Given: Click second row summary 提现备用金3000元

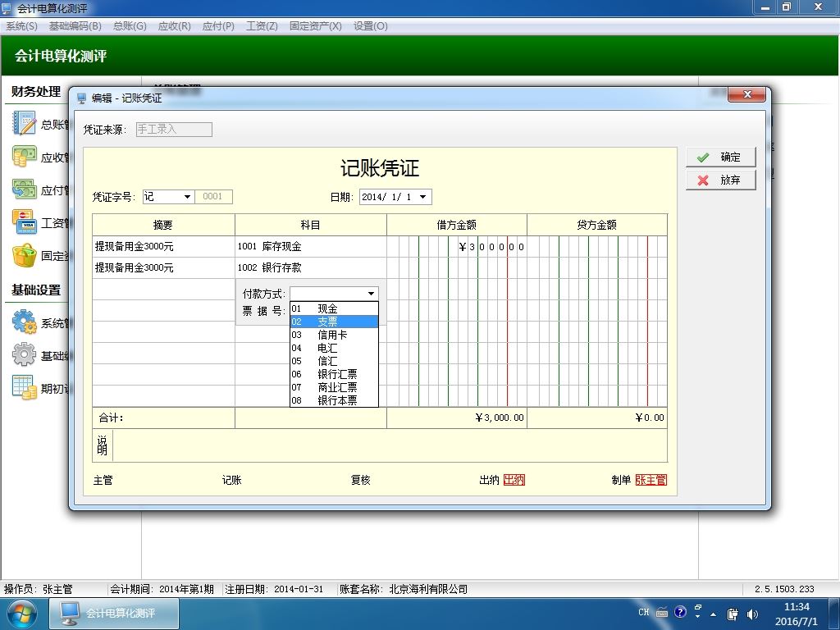Looking at the screenshot, I should coord(163,268).
